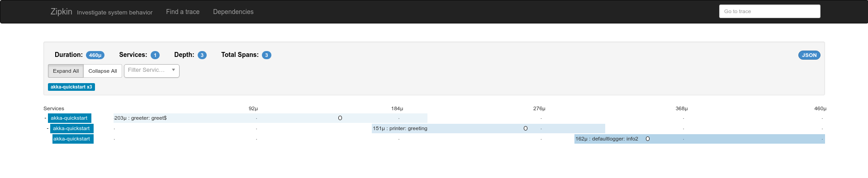Click the Total Spans count badge

pos(266,55)
